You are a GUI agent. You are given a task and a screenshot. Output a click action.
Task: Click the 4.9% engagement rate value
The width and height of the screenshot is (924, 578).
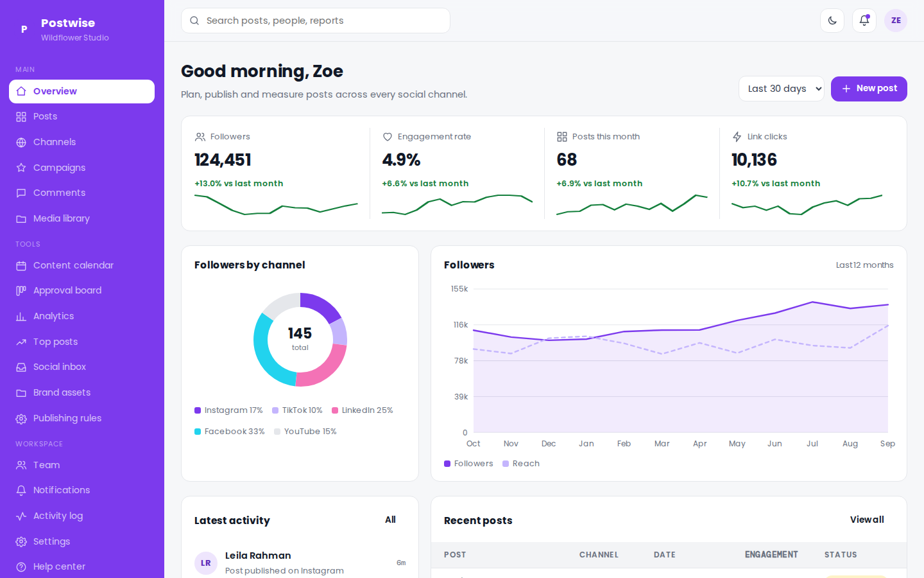coord(401,160)
